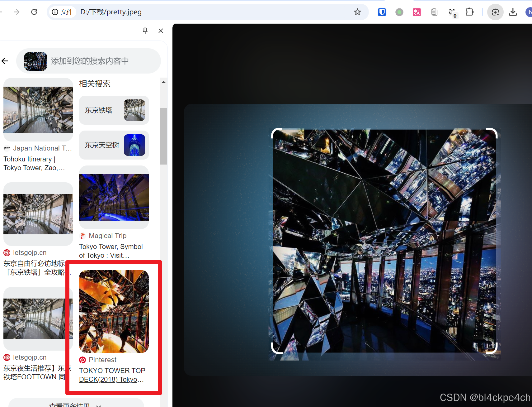Image resolution: width=532 pixels, height=407 pixels.
Task: Click the Pinterest source label
Action: 102,360
